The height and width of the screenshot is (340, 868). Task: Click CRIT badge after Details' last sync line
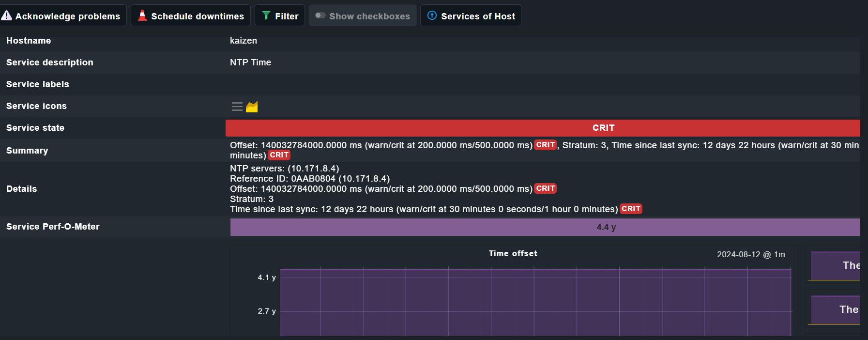631,209
